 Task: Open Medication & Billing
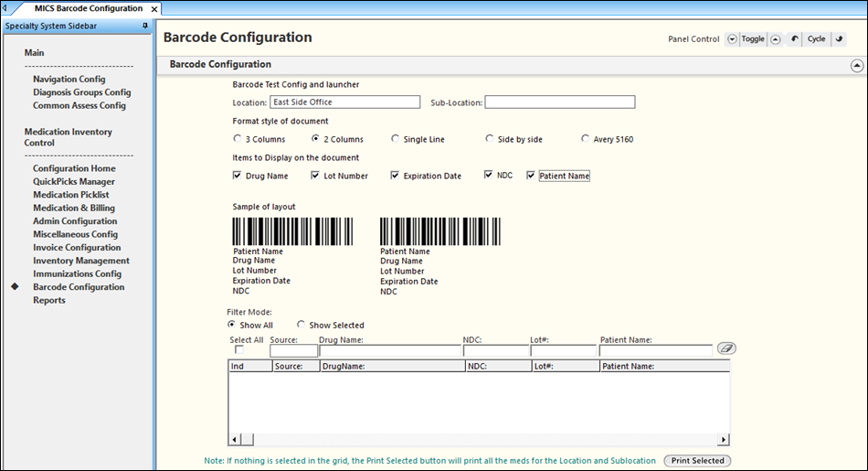pyautogui.click(x=74, y=209)
